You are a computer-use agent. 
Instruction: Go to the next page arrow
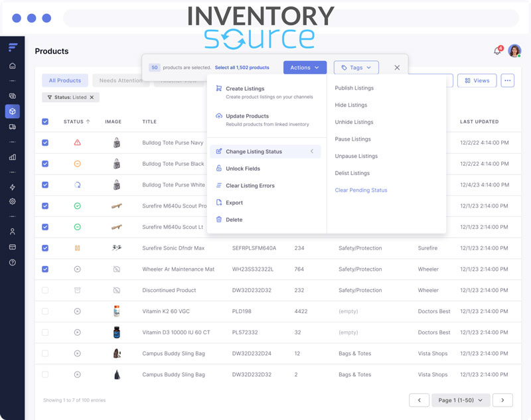point(502,400)
